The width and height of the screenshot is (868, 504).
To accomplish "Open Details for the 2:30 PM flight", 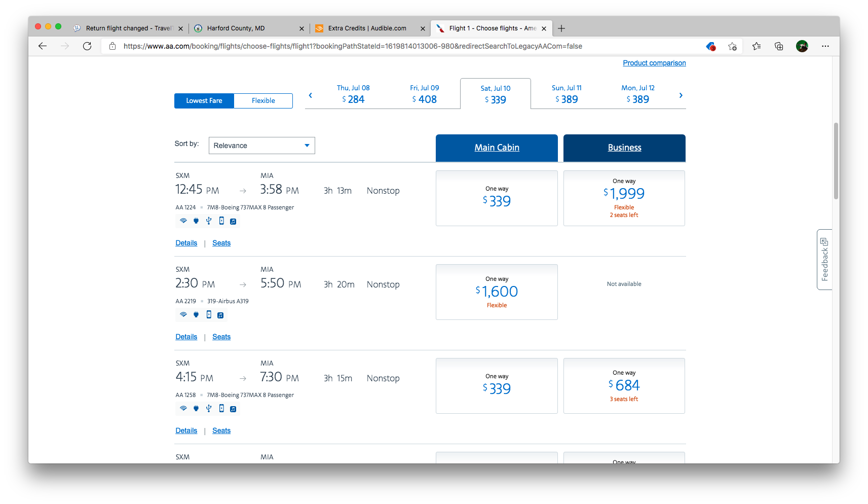I will click(x=186, y=337).
